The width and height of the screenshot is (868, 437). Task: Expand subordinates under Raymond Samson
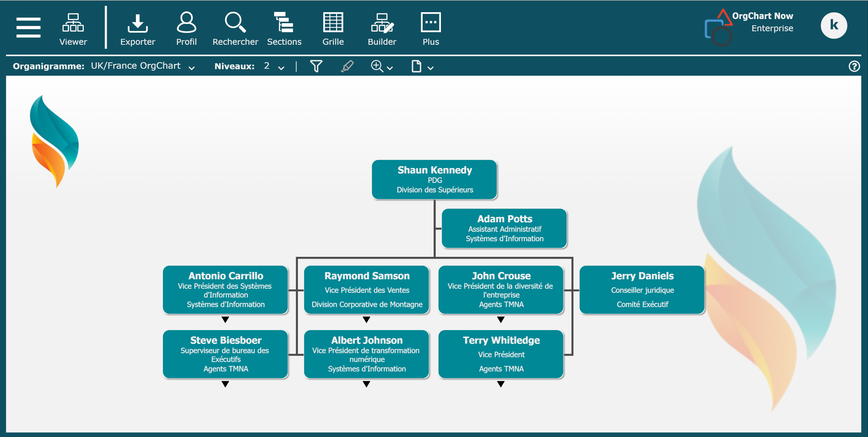tap(366, 320)
